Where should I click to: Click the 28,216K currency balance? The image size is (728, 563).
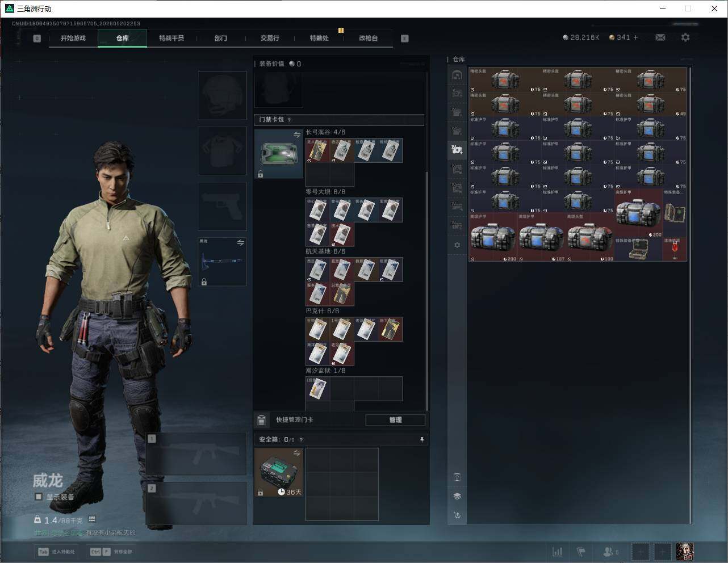tap(581, 37)
